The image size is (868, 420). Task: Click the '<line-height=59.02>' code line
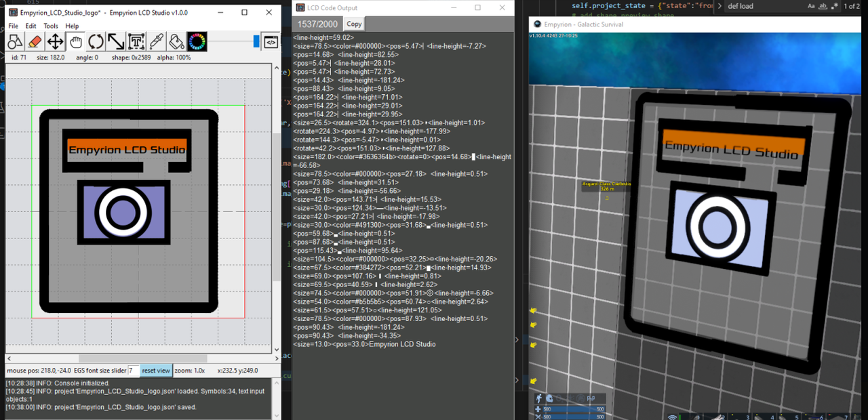[x=323, y=37]
